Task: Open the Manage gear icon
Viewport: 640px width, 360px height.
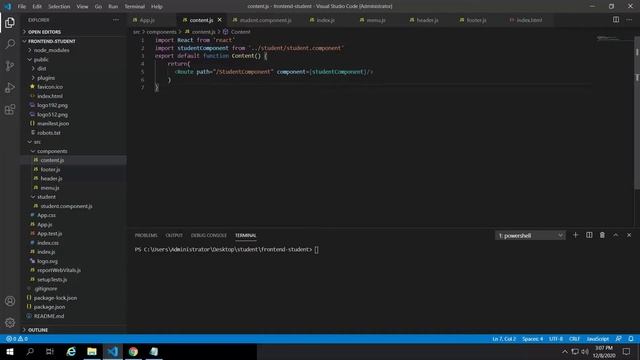Action: pyautogui.click(x=10, y=322)
